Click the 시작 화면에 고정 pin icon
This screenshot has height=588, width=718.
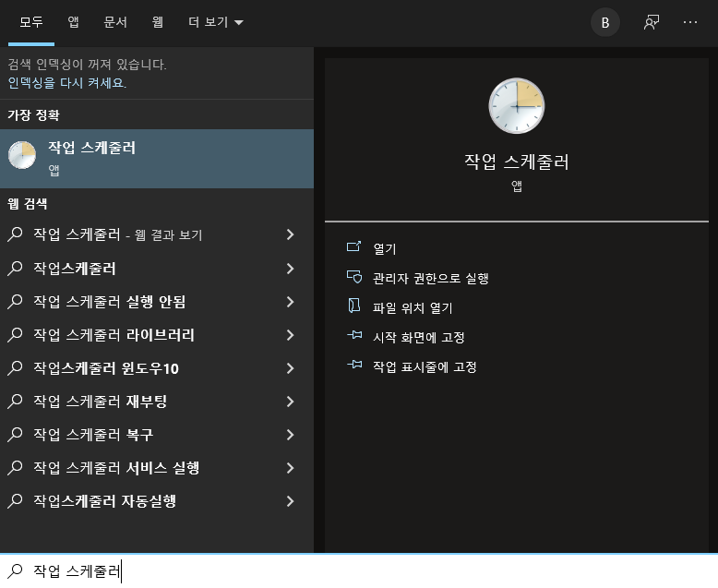click(x=354, y=335)
